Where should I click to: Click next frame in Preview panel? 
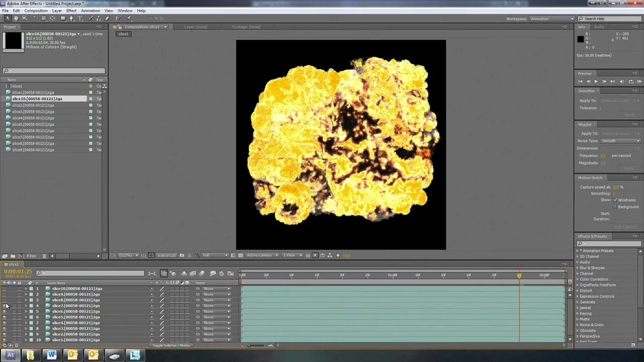click(x=604, y=81)
